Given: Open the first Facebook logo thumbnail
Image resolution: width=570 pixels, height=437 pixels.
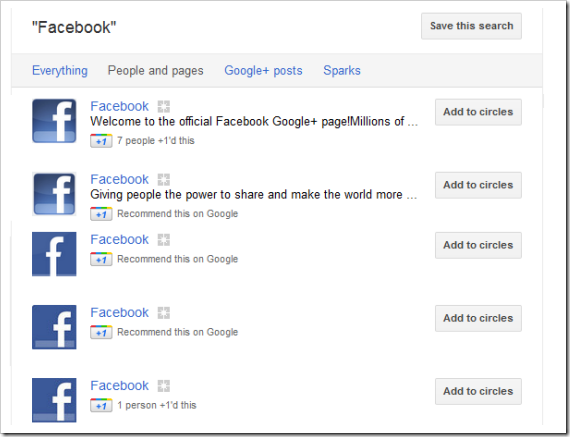Looking at the screenshot, I should tap(54, 121).
